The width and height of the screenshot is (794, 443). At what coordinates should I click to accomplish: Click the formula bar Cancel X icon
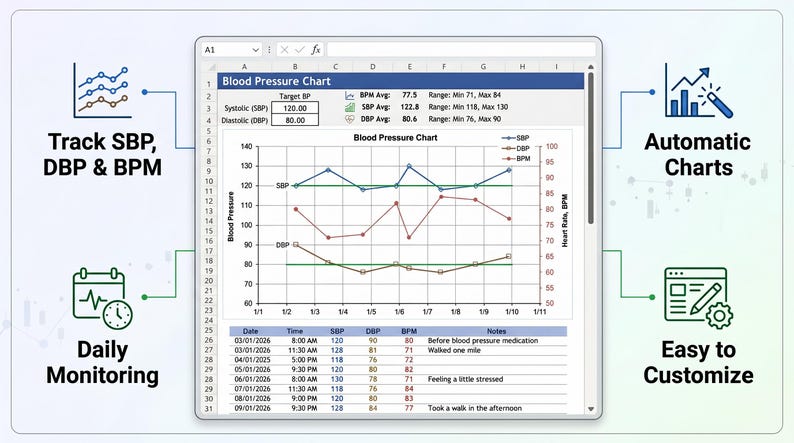pos(285,50)
